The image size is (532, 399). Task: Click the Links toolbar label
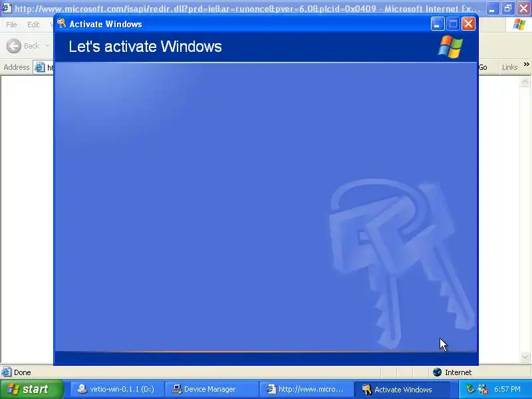[x=509, y=68]
